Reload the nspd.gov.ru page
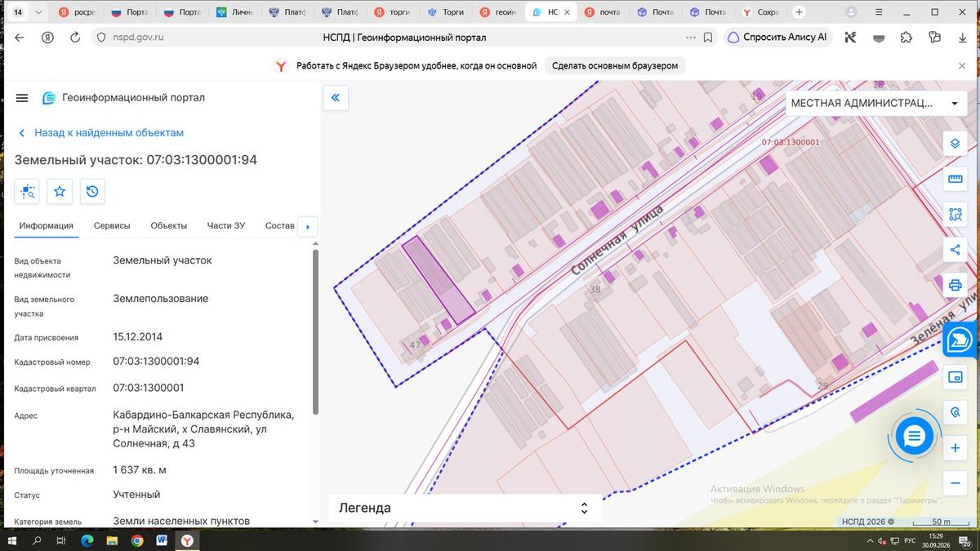 click(74, 37)
